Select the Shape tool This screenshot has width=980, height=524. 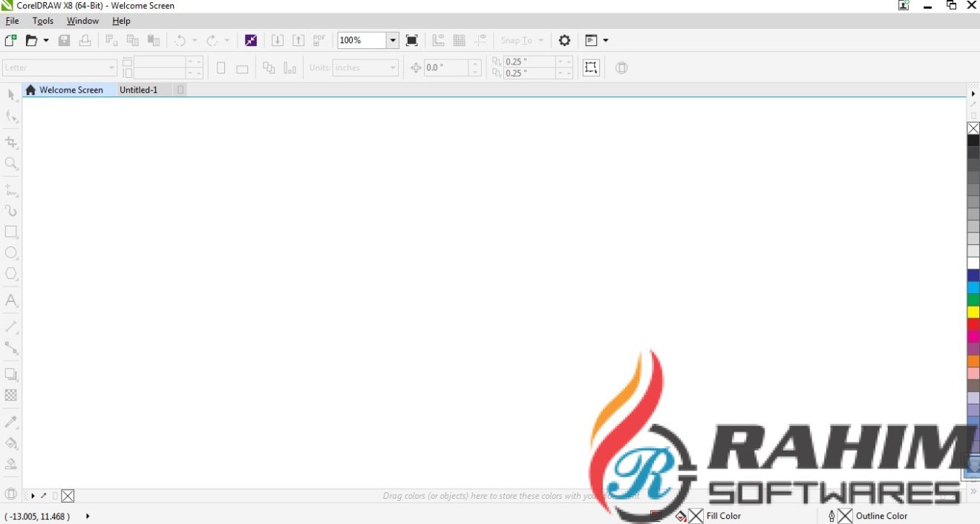tap(11, 116)
